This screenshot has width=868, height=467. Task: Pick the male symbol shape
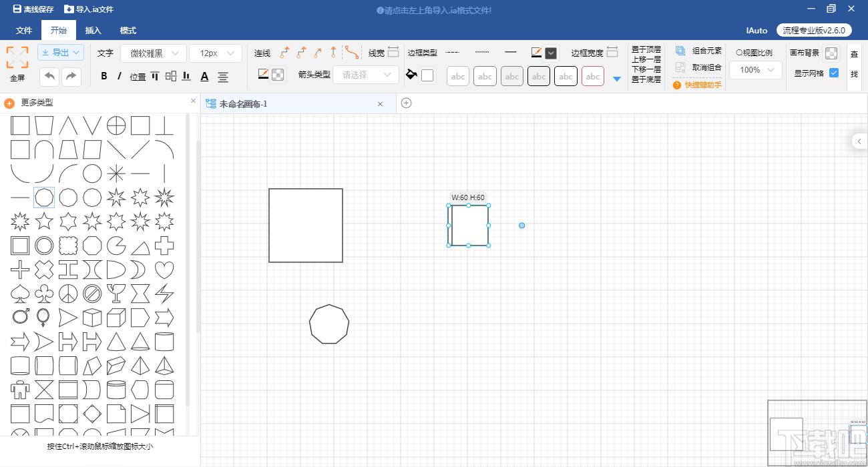click(x=20, y=318)
